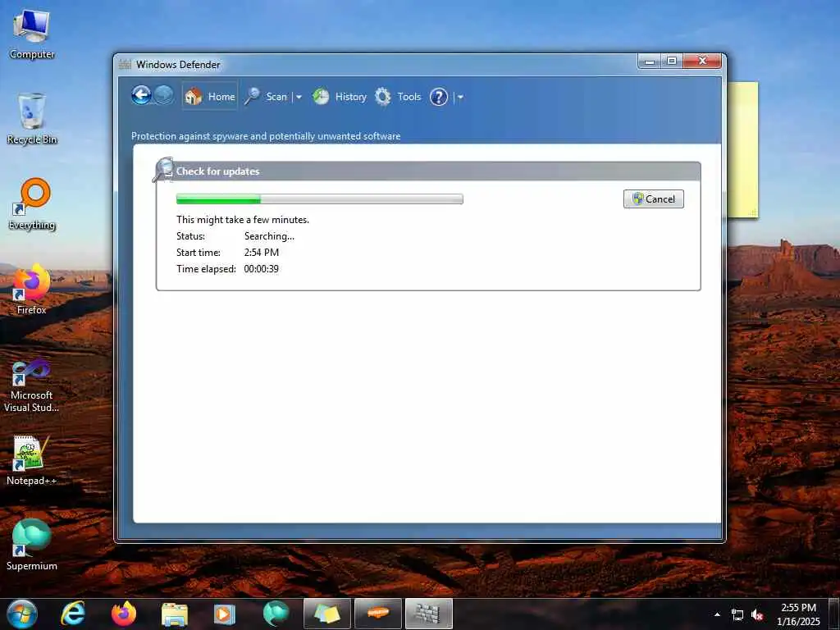This screenshot has width=840, height=630.
Task: Click the Help question mark icon
Action: tap(439, 97)
